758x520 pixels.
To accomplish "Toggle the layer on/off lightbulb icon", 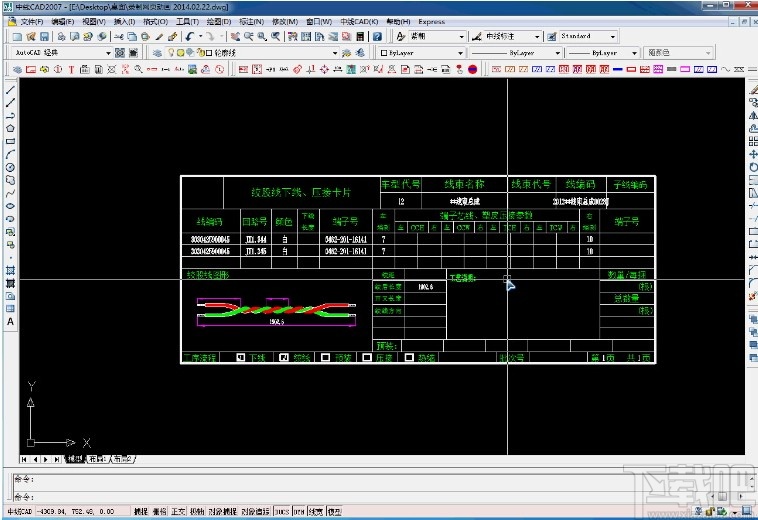I will coord(171,53).
